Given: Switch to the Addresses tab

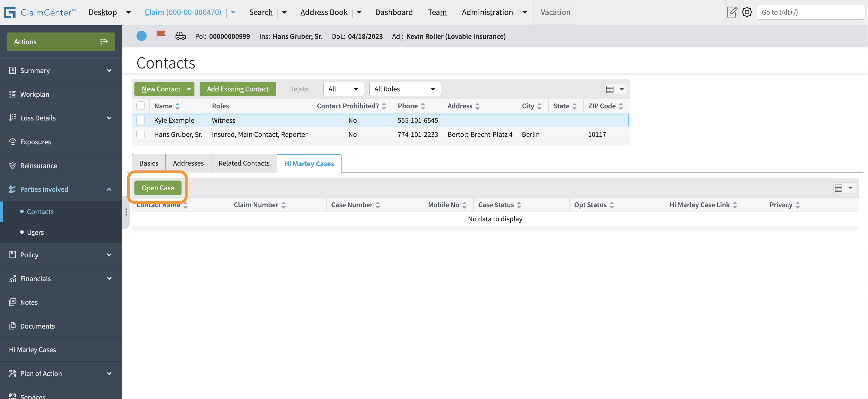Looking at the screenshot, I should tap(188, 163).
